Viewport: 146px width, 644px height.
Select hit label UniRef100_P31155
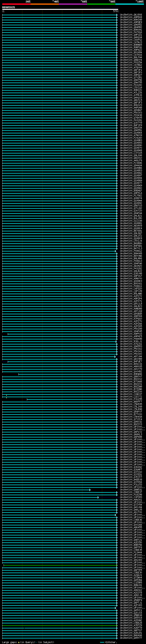point(131,399)
